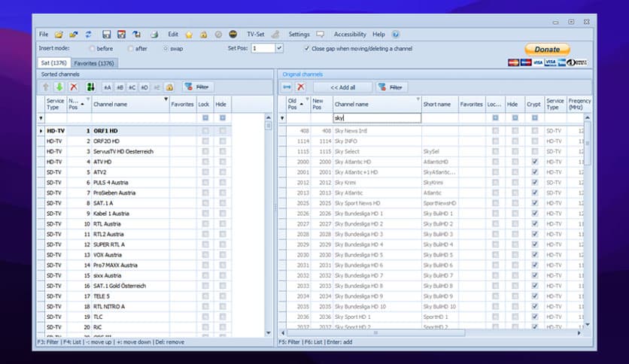Image resolution: width=629 pixels, height=364 pixels.
Task: Select the 'before' insert mode
Action: tap(92, 48)
